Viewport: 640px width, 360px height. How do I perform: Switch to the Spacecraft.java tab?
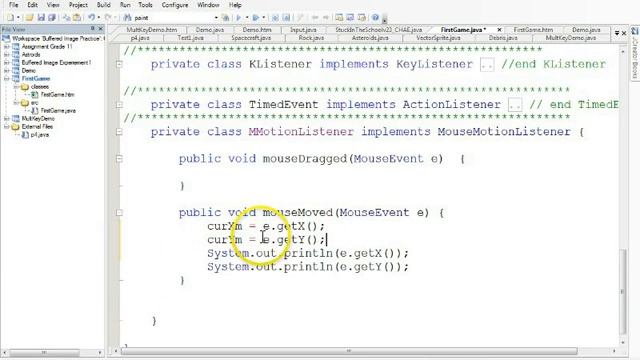251,38
